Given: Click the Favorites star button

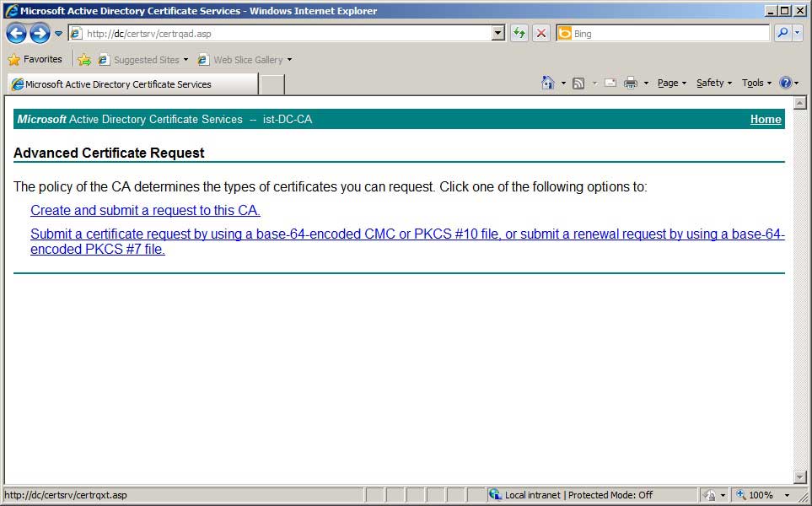Looking at the screenshot, I should coord(35,60).
